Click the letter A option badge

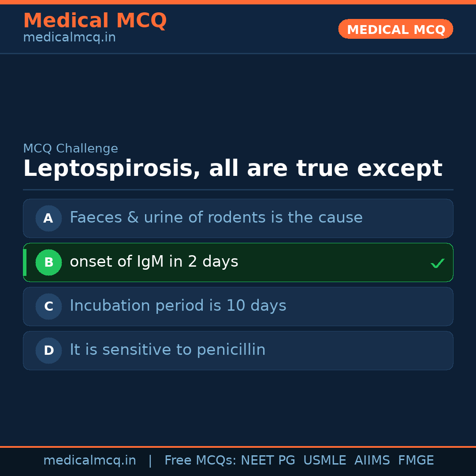(48, 218)
